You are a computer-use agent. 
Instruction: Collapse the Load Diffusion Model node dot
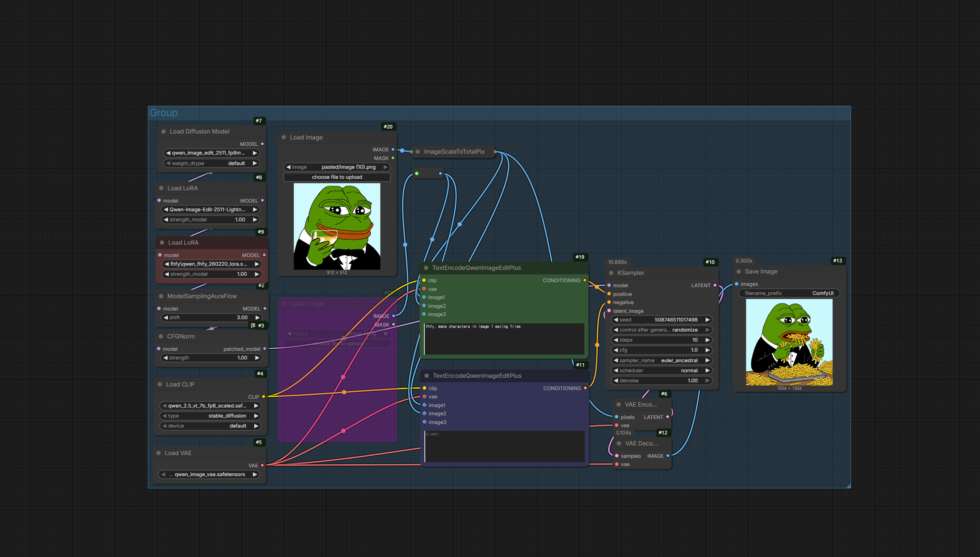163,132
